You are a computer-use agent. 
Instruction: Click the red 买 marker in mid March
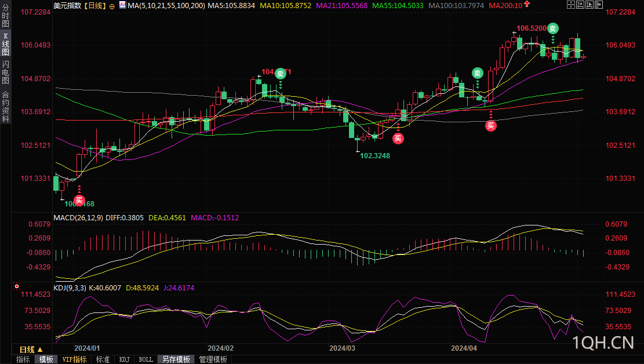tap(398, 139)
